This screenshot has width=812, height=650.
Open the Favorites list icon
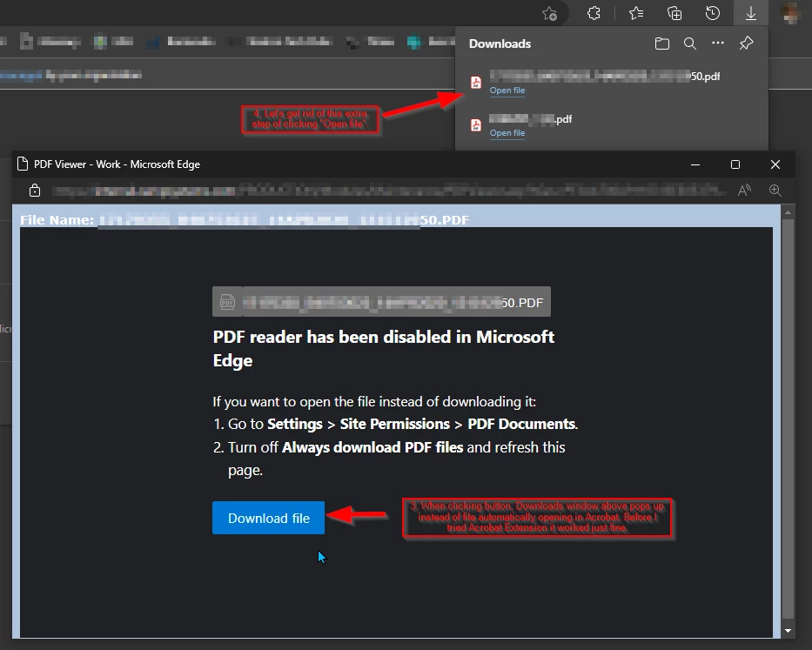click(636, 13)
